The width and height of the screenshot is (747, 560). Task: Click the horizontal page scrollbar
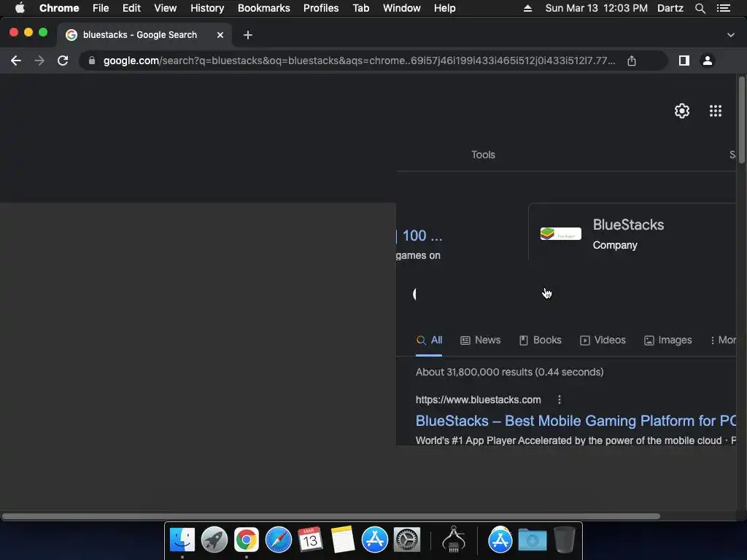click(330, 516)
